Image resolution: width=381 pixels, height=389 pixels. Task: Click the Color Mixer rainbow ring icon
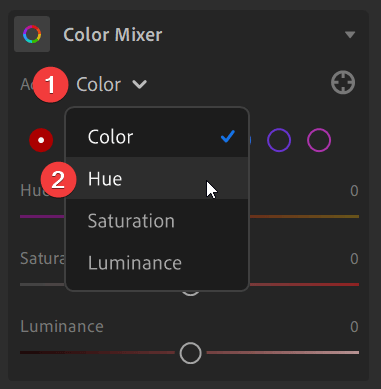click(32, 34)
